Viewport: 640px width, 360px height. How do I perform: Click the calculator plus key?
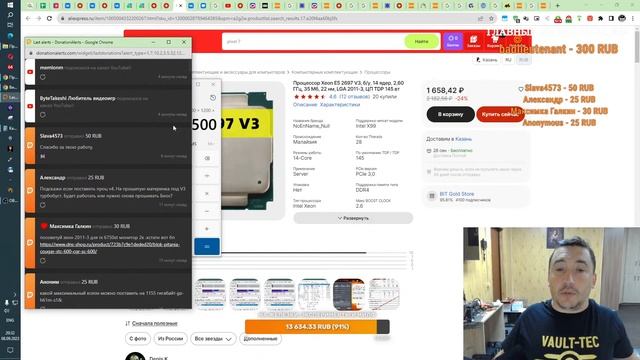pos(207,229)
